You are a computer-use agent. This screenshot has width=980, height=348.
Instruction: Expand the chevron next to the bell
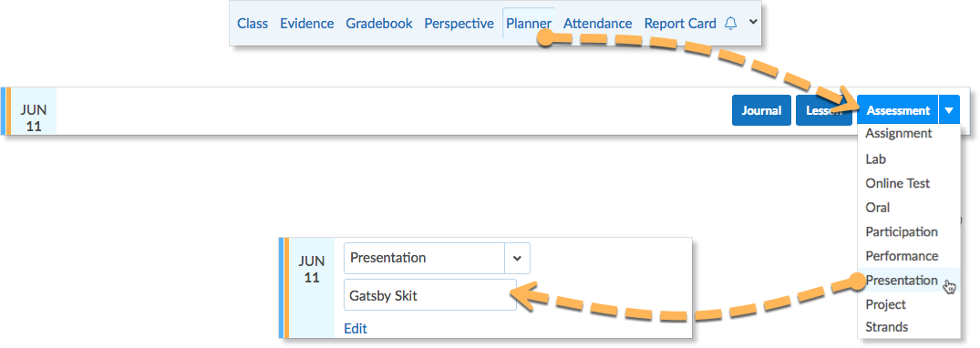pos(753,22)
